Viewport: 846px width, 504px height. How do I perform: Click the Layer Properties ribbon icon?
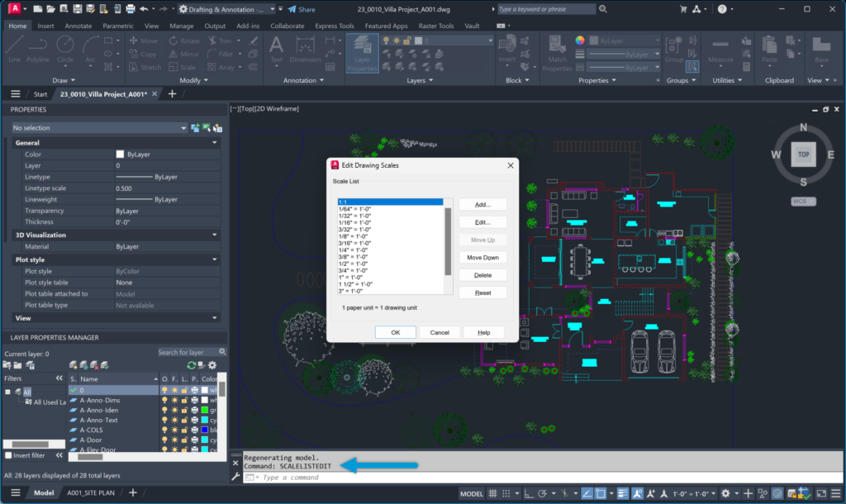pos(362,53)
